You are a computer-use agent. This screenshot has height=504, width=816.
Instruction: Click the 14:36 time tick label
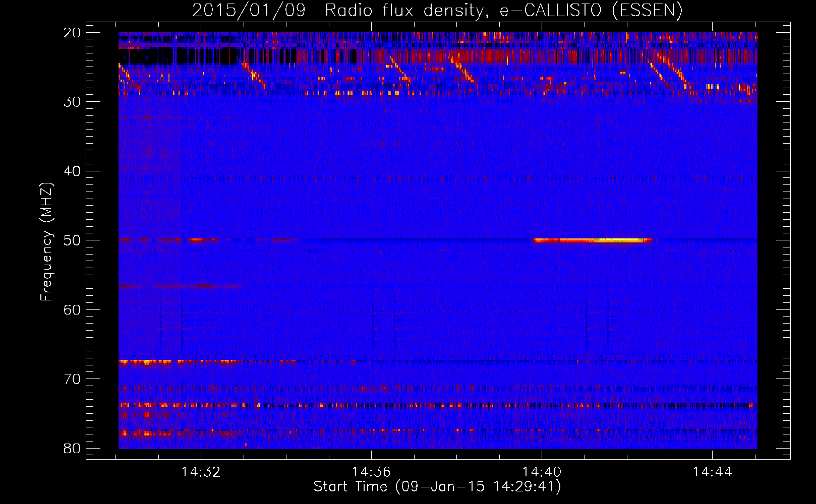pos(371,472)
